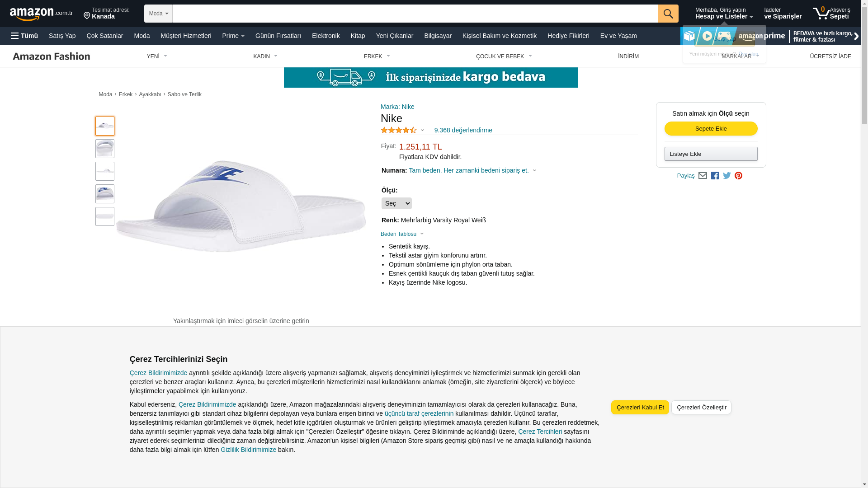Click in the search input field
This screenshot has height=488, width=868.
pos(415,14)
